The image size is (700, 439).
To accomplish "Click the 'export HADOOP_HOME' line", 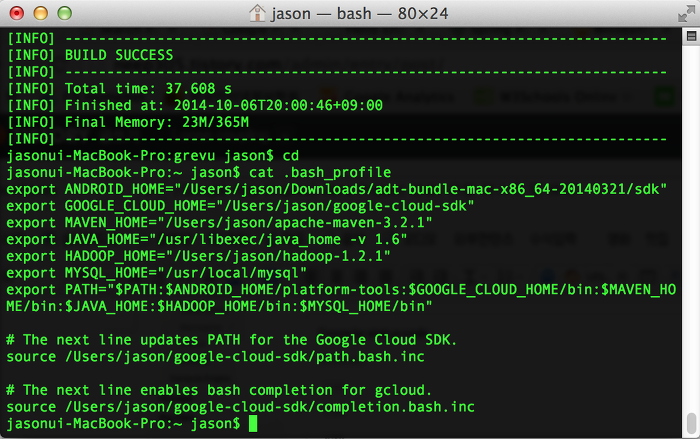I will click(x=198, y=256).
